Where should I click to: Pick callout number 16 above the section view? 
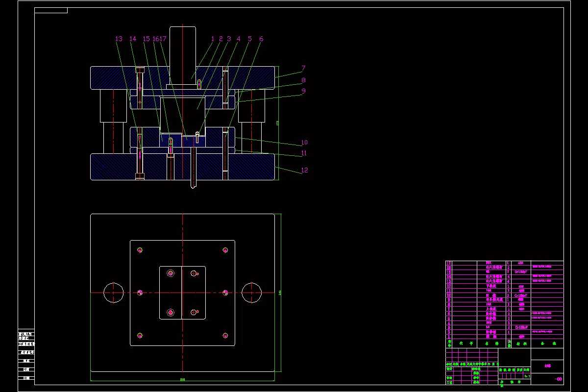[x=156, y=38]
